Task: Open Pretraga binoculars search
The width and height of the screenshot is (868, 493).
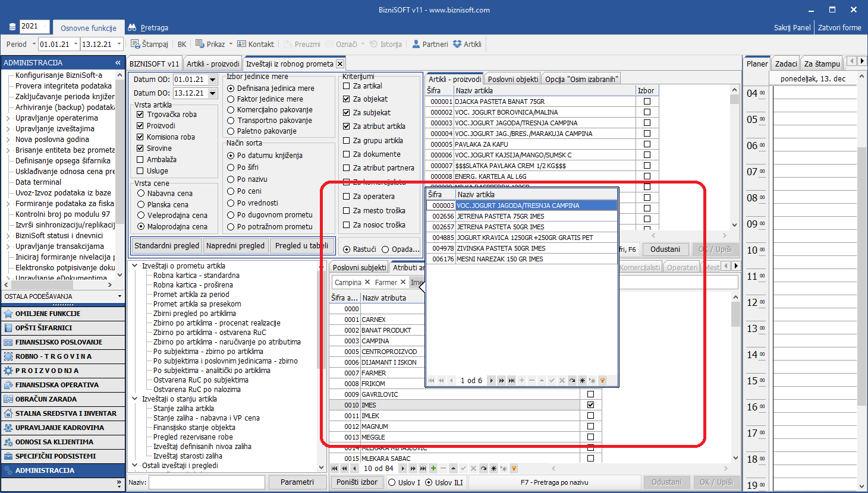Action: point(132,27)
